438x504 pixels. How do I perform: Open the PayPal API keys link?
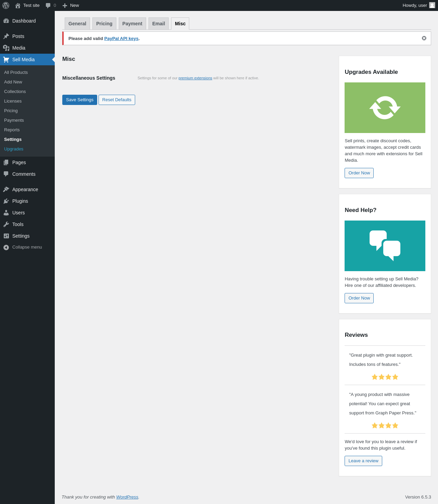[121, 39]
